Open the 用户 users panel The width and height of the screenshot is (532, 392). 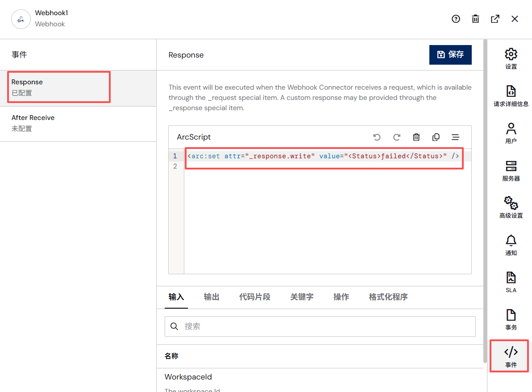tap(511, 133)
